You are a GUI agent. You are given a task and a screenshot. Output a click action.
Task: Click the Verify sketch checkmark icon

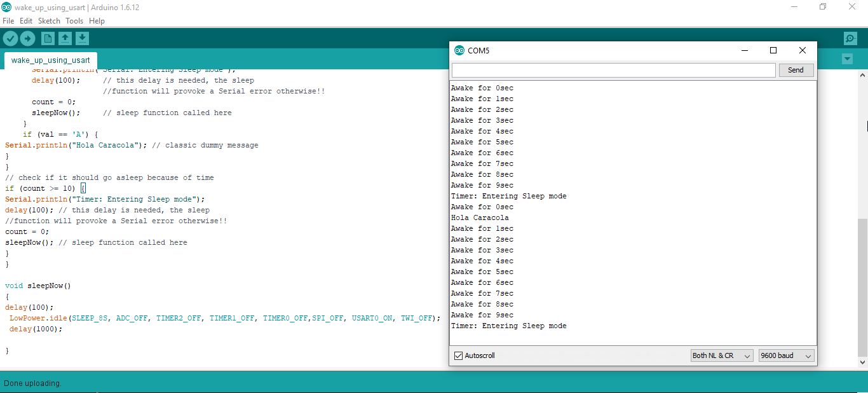10,39
